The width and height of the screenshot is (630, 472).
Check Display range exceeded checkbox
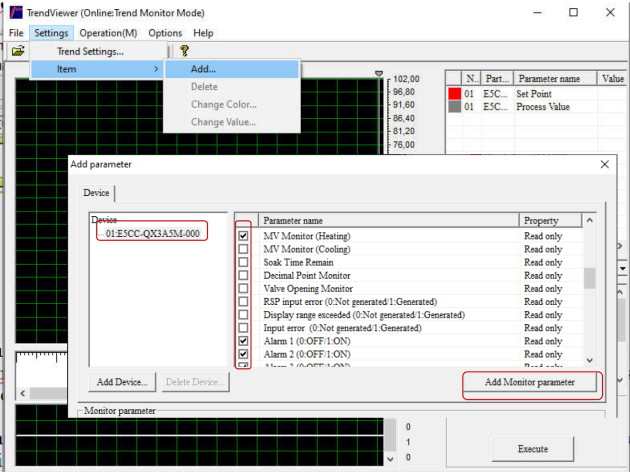pos(243,315)
